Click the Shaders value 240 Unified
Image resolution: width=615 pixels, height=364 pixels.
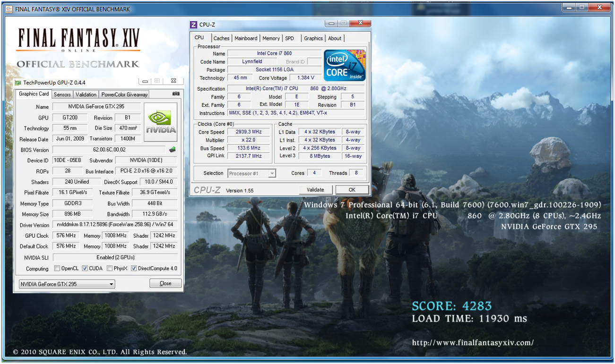pyautogui.click(x=77, y=182)
